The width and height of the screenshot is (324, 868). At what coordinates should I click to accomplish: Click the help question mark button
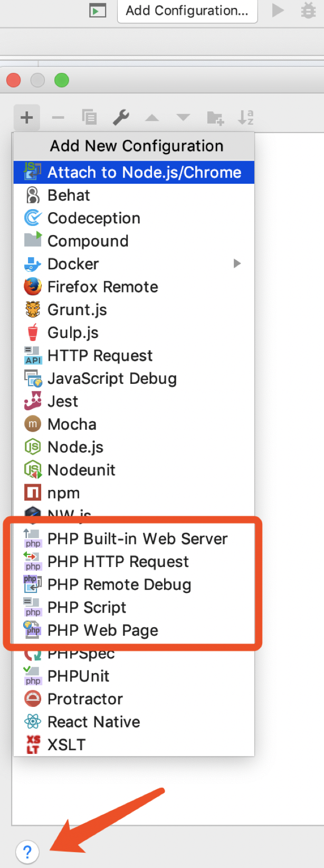[x=27, y=851]
